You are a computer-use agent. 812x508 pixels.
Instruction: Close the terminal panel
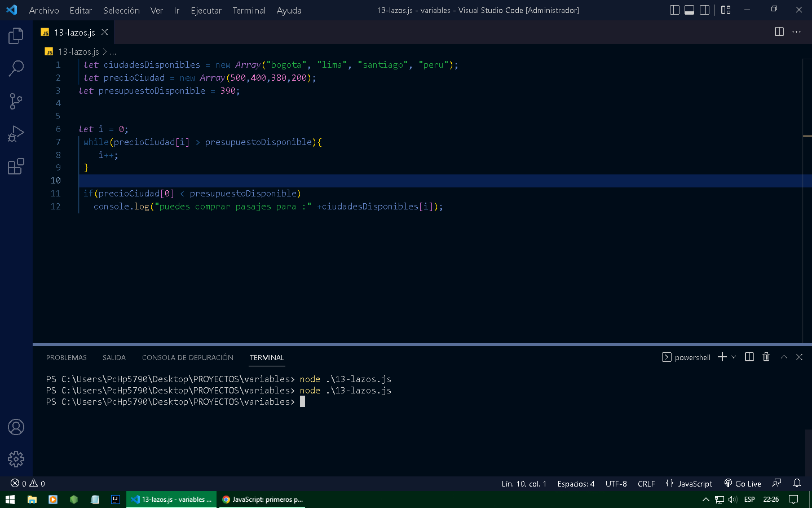pyautogui.click(x=799, y=357)
